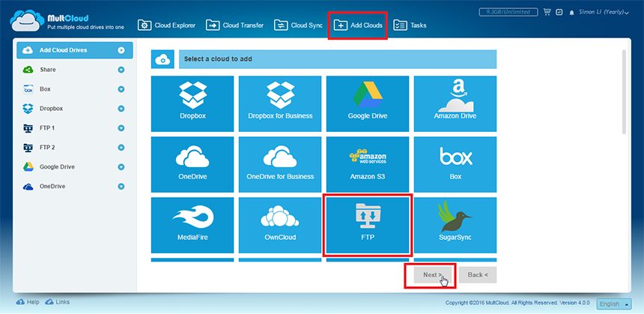The image size is (644, 314).
Task: Click the cloud list vertical scrollbar
Action: pos(625,92)
